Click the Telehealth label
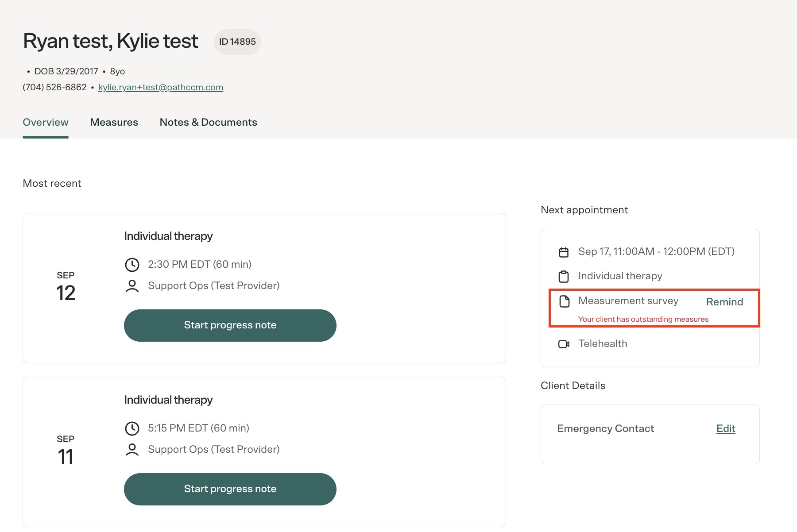The image size is (797, 532). point(603,343)
